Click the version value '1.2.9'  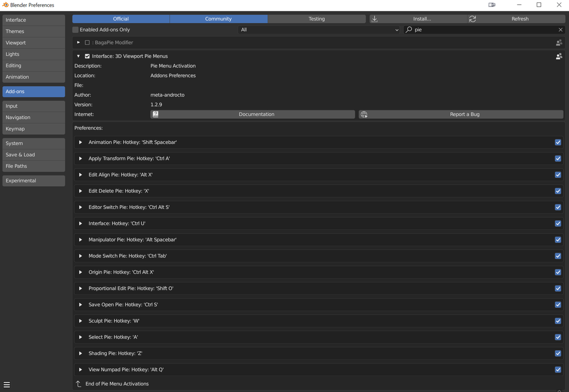tap(156, 104)
